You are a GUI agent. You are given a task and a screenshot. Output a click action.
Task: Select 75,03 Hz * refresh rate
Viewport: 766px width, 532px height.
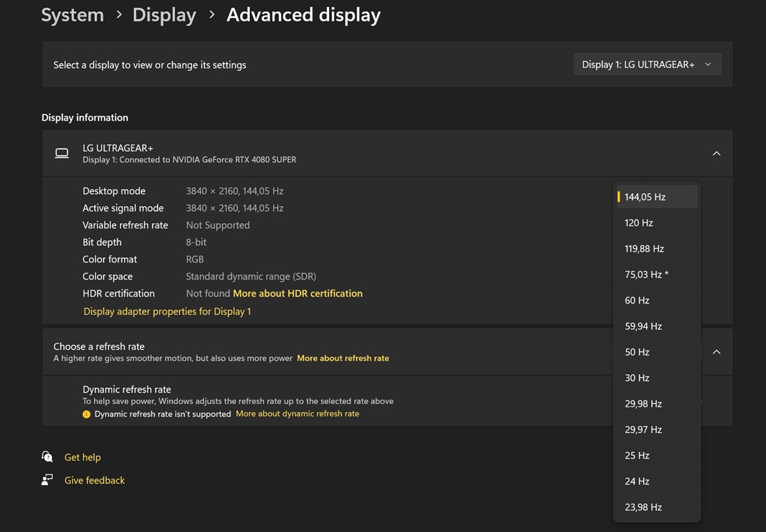657,274
